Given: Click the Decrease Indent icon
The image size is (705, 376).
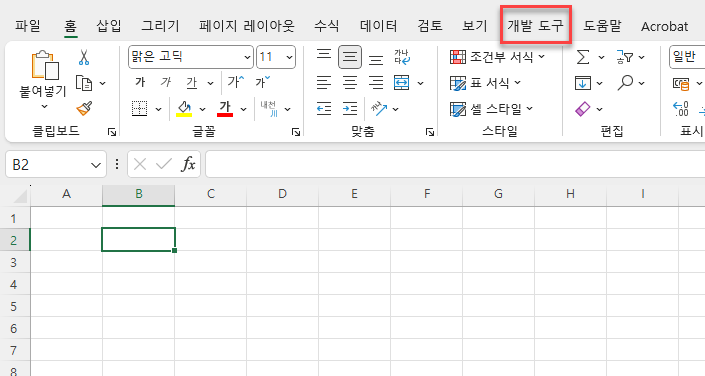Looking at the screenshot, I should pos(324,108).
